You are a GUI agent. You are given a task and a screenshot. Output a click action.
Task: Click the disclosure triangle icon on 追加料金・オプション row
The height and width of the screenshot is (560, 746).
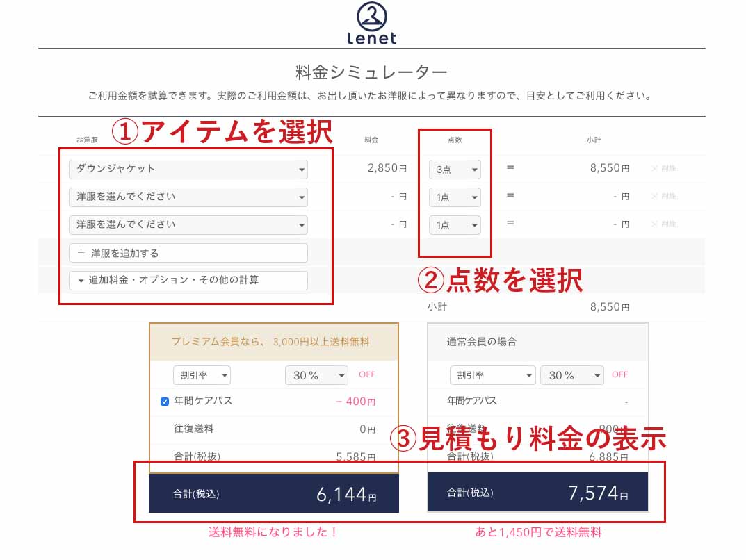tap(79, 280)
